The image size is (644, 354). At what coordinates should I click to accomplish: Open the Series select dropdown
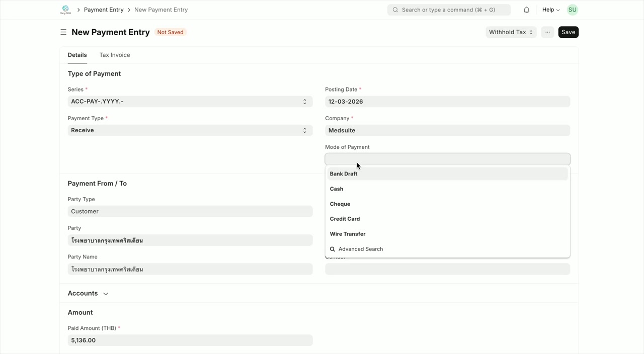click(190, 102)
